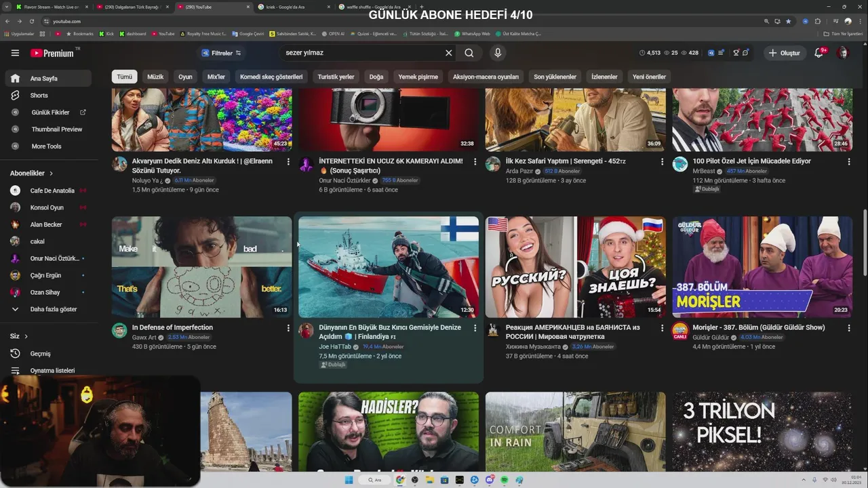Open the 3 Trilyon Piksel thumbnail
Viewport: 868px width, 488px height.
[x=762, y=431]
